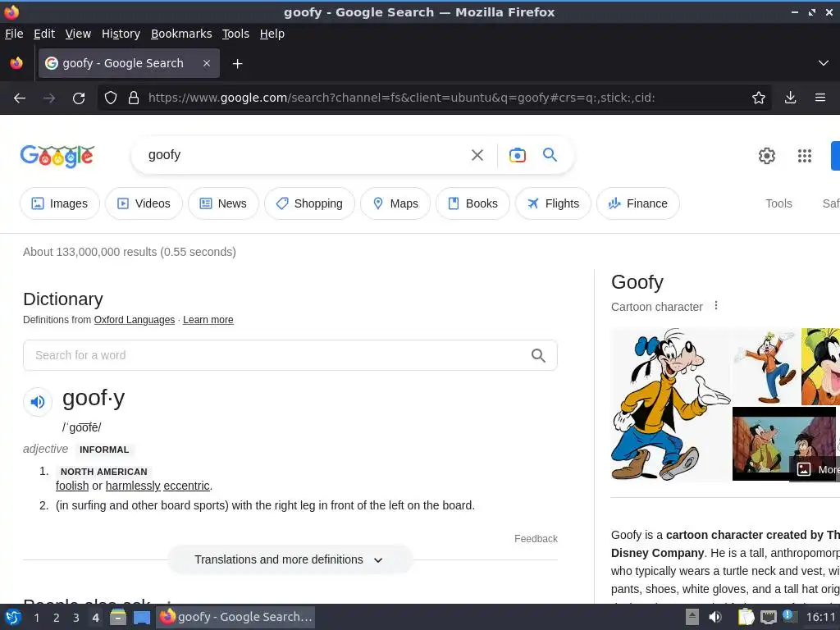Follow the Oxford Languages link
The width and height of the screenshot is (840, 630).
tap(135, 320)
